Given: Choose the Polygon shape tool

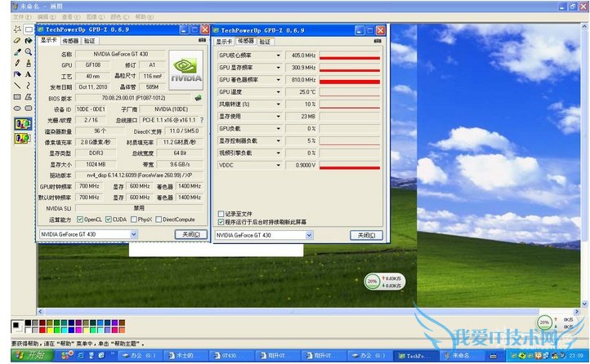Looking at the screenshot, I should 29,97.
